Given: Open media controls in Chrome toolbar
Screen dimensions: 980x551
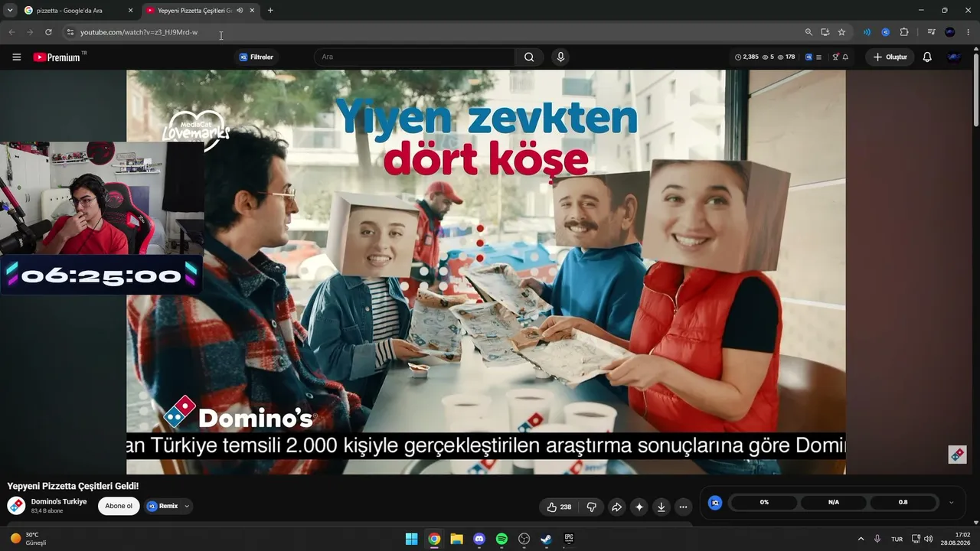Looking at the screenshot, I should pyautogui.click(x=931, y=32).
